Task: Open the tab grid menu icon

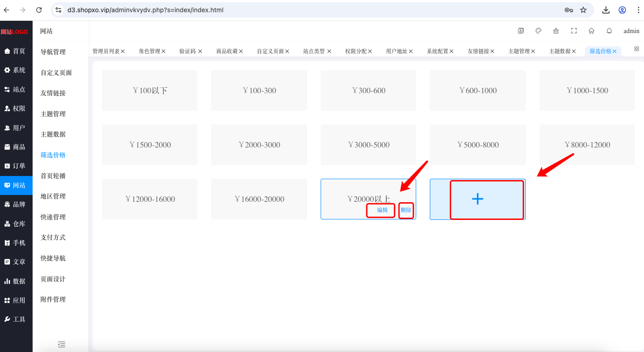Action: (636, 49)
